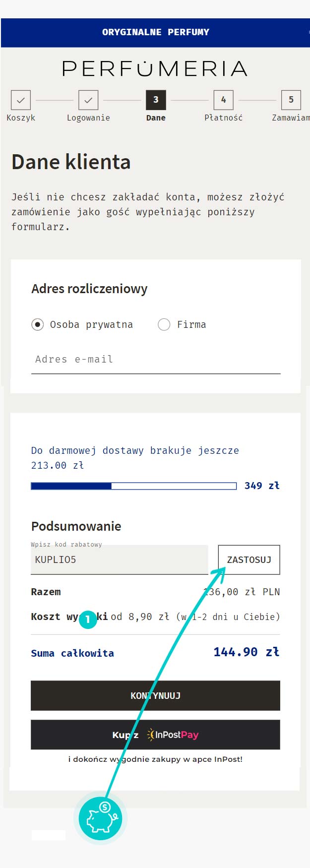This screenshot has width=310, height=868.
Task: Click the free delivery progress bar
Action: point(134,486)
